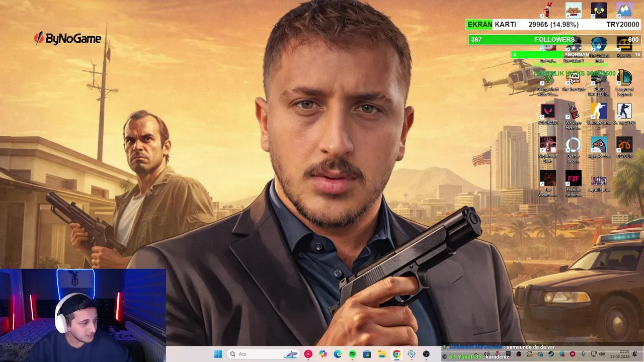Select the mountain icon shortcut in top row
The height and width of the screenshot is (362, 644).
click(x=624, y=10)
